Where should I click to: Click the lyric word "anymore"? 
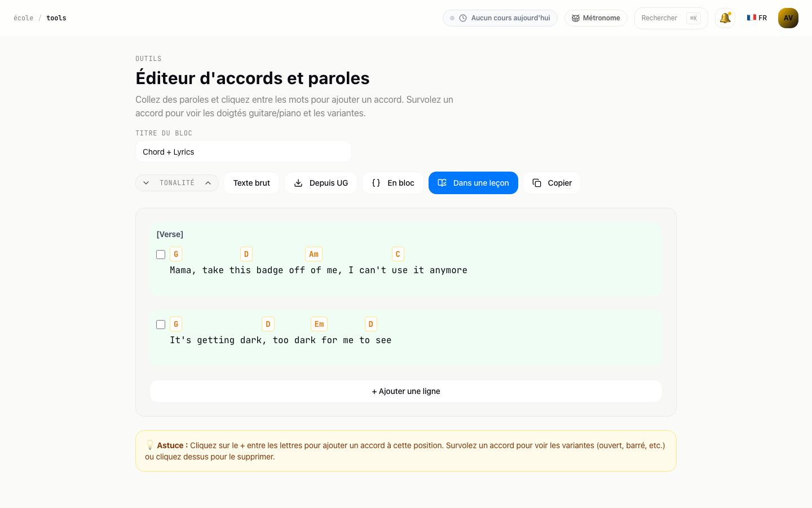click(x=448, y=270)
